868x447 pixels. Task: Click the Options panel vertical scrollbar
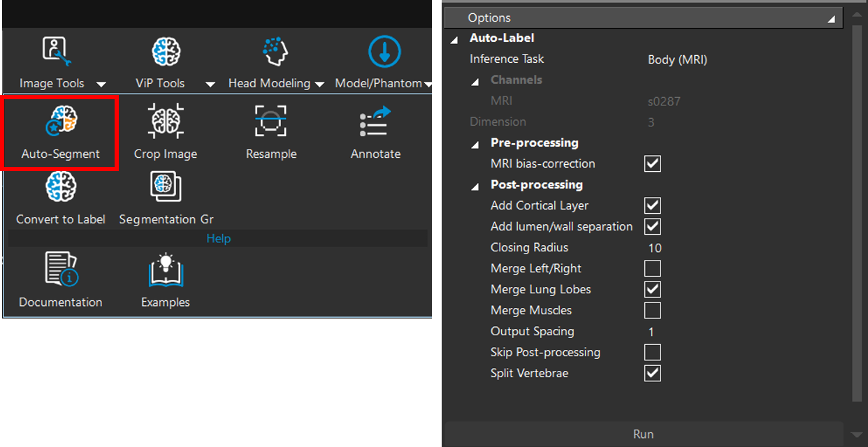coord(858,210)
